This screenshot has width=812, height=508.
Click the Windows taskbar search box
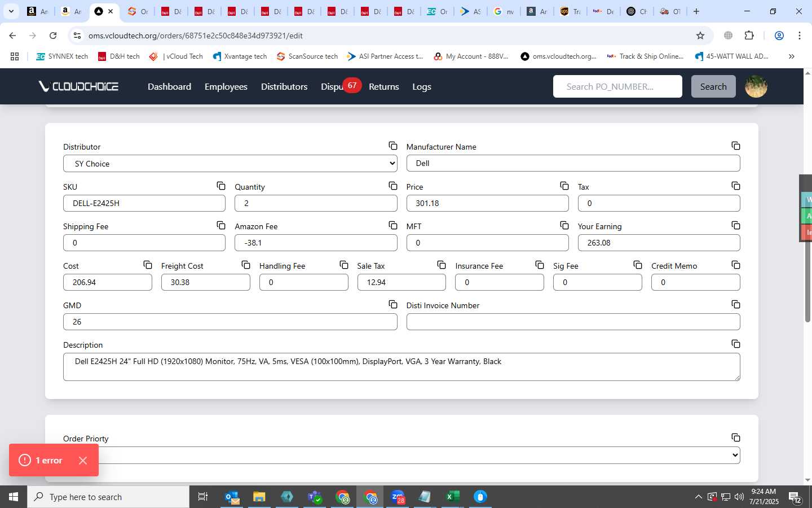(x=108, y=497)
